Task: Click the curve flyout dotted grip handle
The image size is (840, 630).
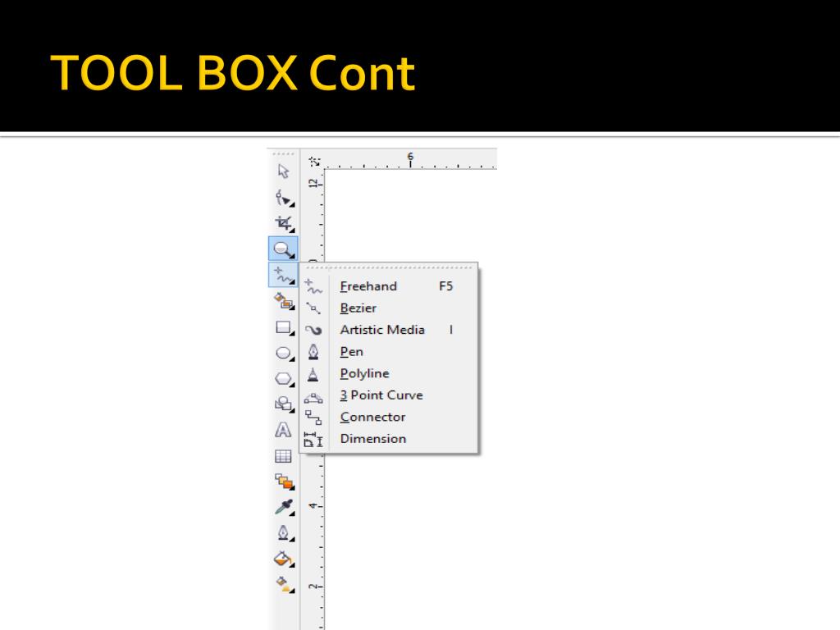Action: [x=388, y=267]
